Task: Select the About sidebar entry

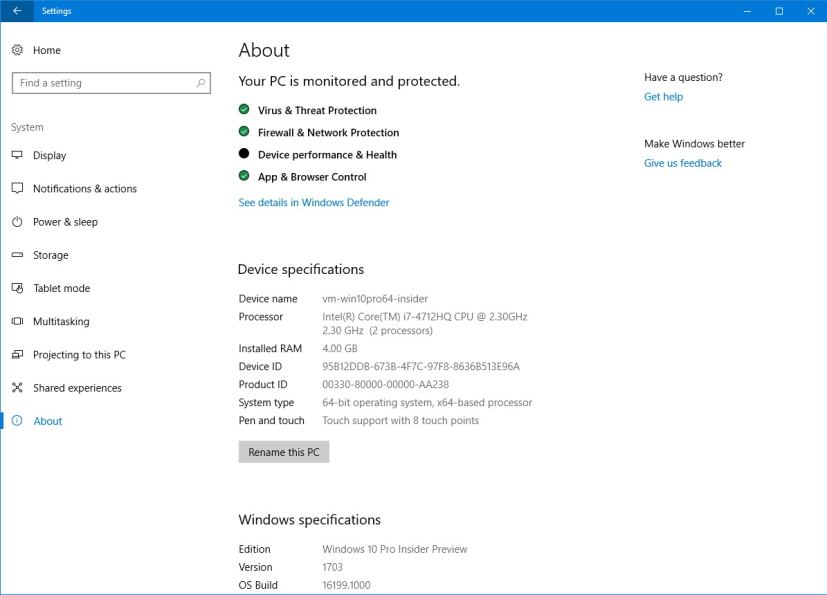Action: [x=47, y=421]
